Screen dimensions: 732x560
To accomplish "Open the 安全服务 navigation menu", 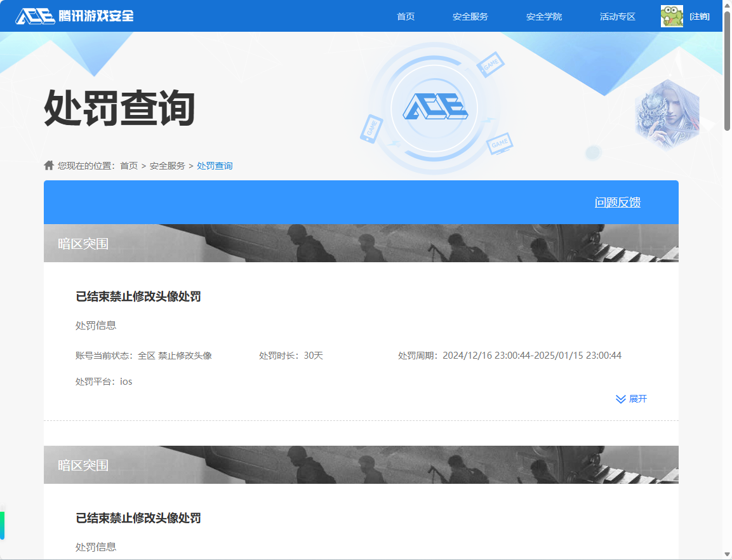I will click(x=470, y=17).
